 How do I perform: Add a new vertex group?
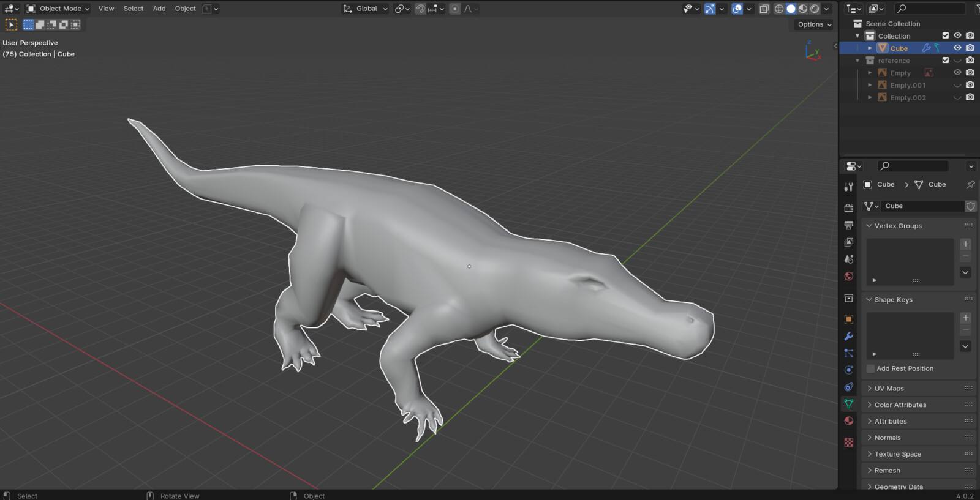coord(965,244)
